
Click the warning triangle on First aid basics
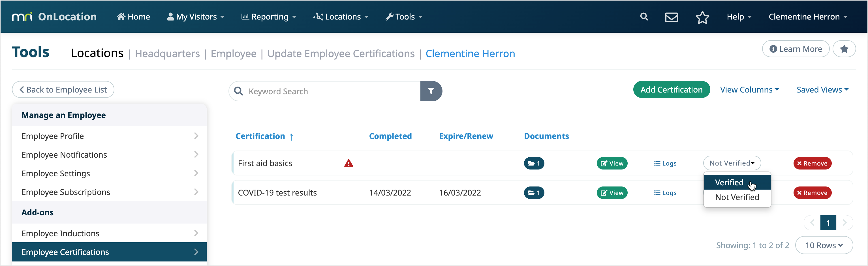349,163
